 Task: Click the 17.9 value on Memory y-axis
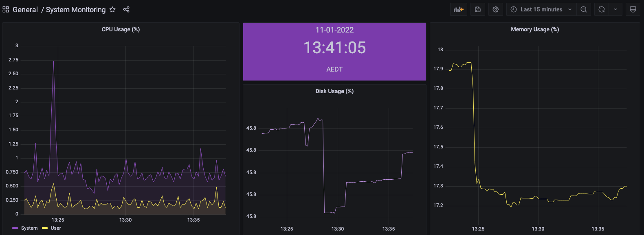(x=438, y=69)
